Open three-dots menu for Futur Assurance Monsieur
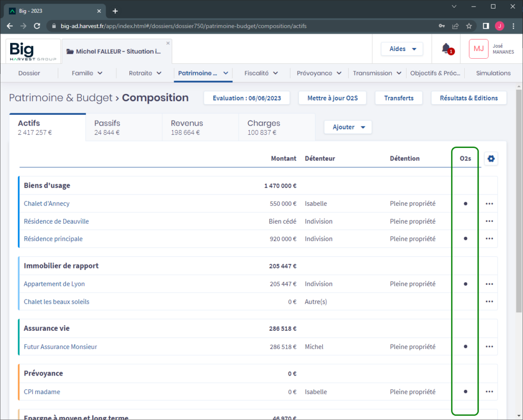Viewport: 523px width, 420px height. point(489,347)
